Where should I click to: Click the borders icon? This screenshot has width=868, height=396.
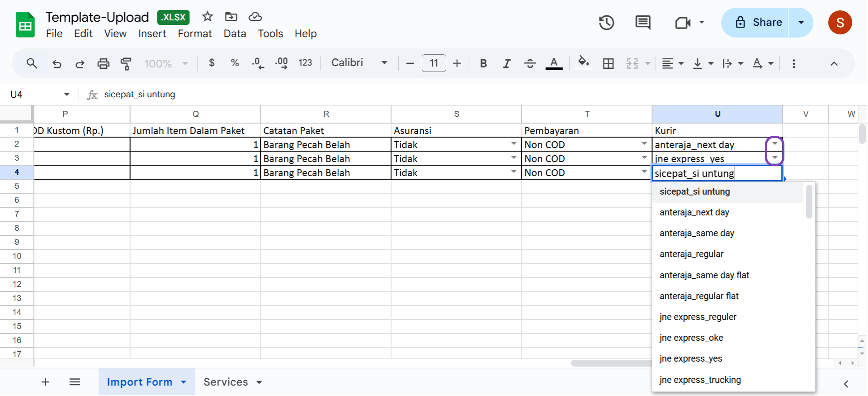[608, 64]
